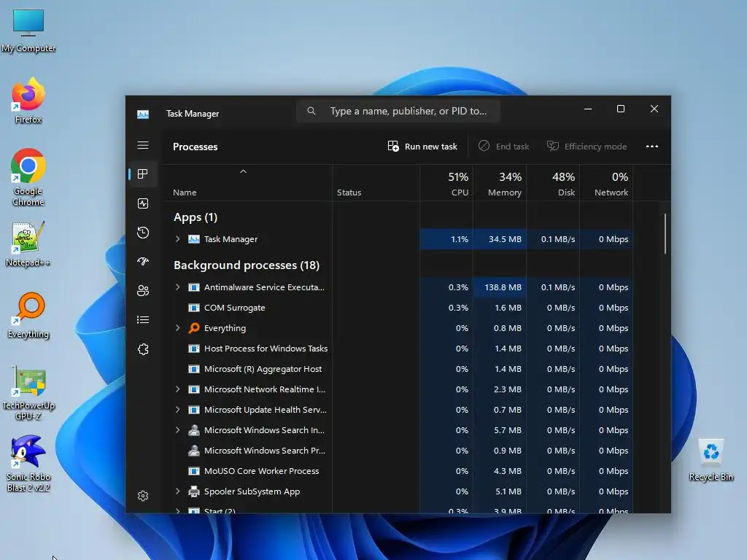This screenshot has height=560, width=747.
Task: Select the Everything desktop shortcut
Action: point(28,315)
